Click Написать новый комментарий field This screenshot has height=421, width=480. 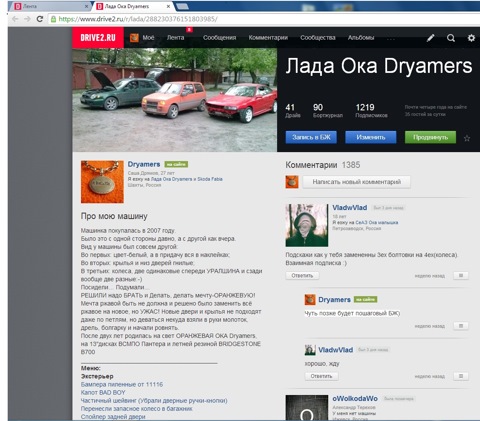pos(357,182)
